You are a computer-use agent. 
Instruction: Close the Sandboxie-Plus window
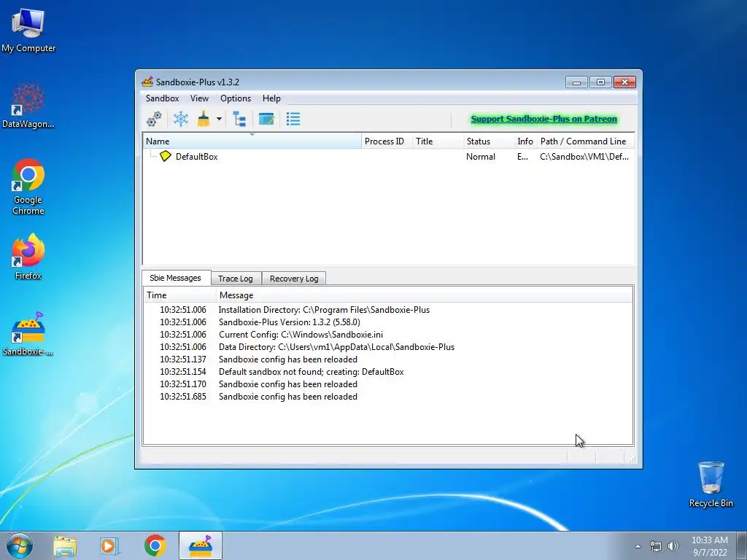(x=624, y=82)
